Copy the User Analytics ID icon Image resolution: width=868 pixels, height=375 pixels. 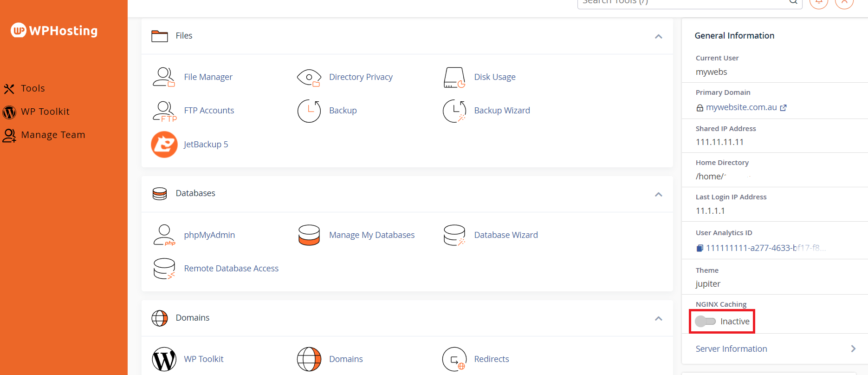point(700,248)
